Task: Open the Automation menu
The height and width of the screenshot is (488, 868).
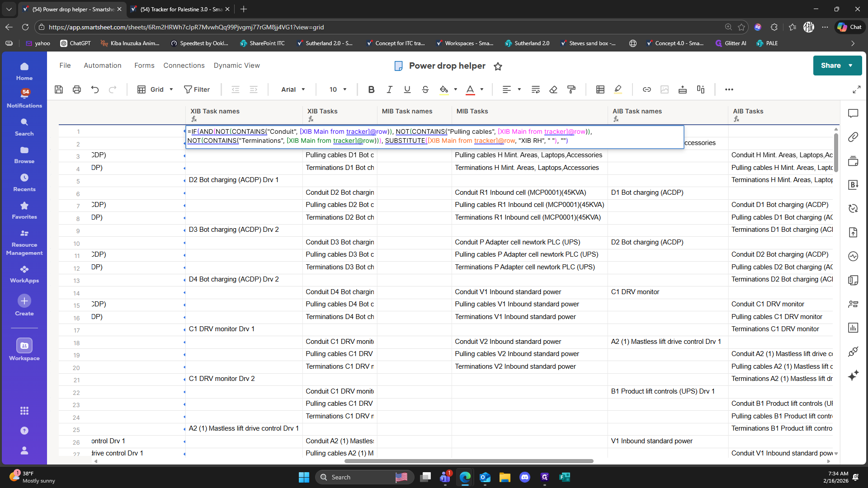Action: 102,66
